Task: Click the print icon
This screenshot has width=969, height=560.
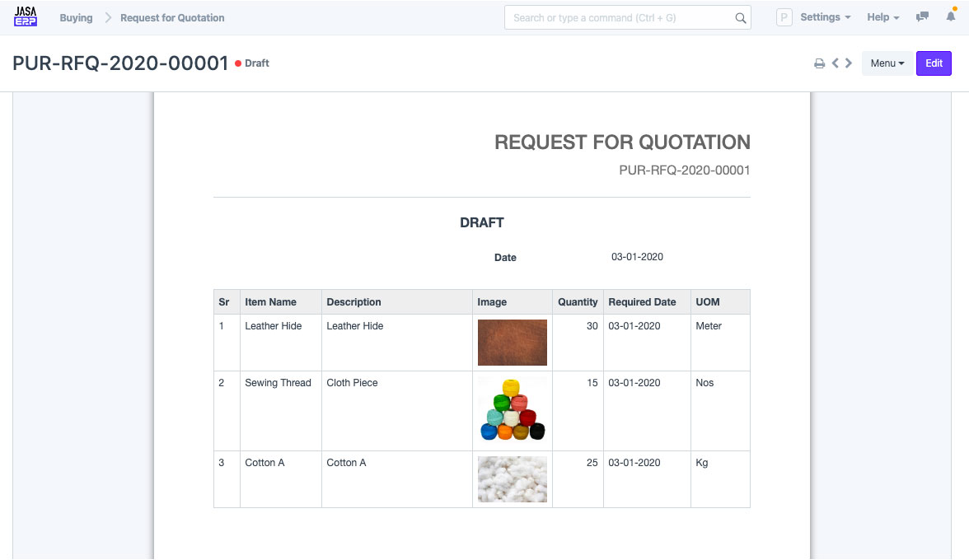Action: pos(819,63)
